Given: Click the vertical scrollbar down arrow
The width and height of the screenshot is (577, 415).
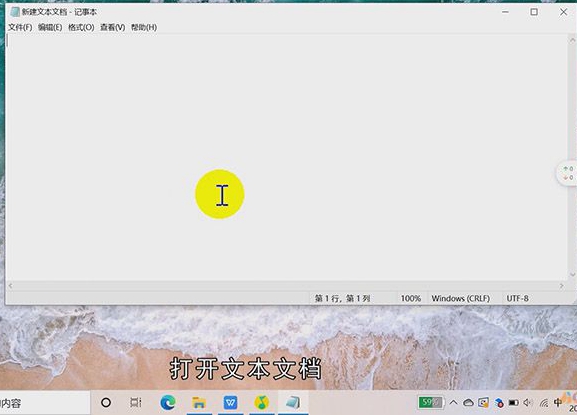Looking at the screenshot, I should click(572, 274).
